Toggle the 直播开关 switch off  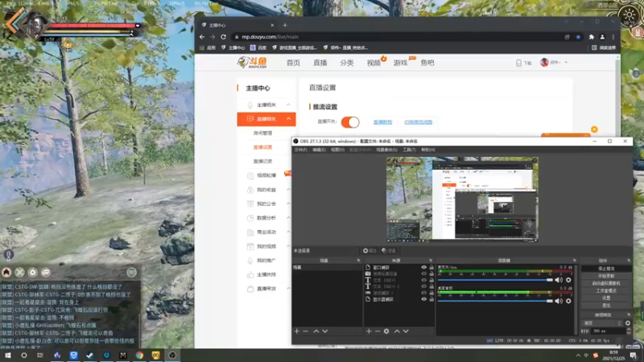coord(350,122)
